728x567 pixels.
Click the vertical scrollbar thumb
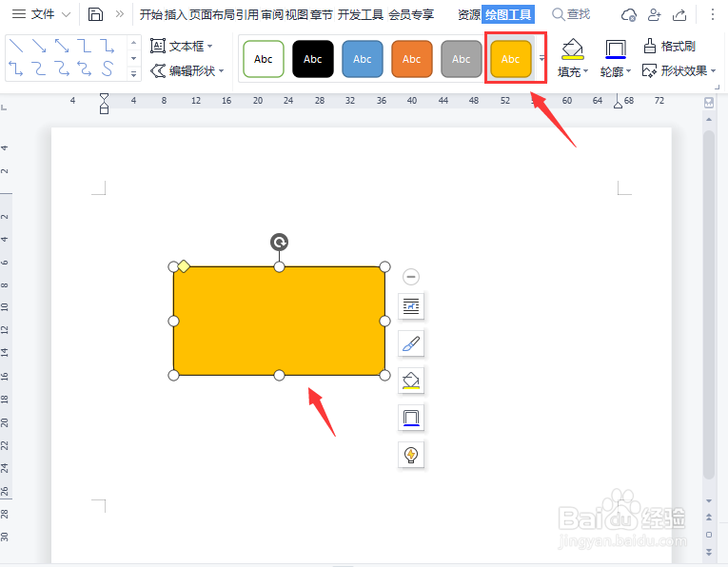click(x=709, y=303)
